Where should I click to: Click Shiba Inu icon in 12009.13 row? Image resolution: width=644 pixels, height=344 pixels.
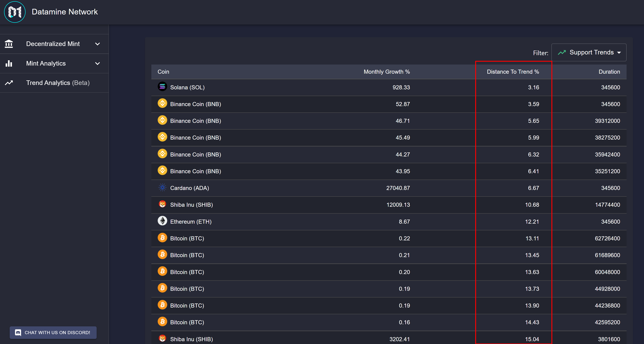162,204
